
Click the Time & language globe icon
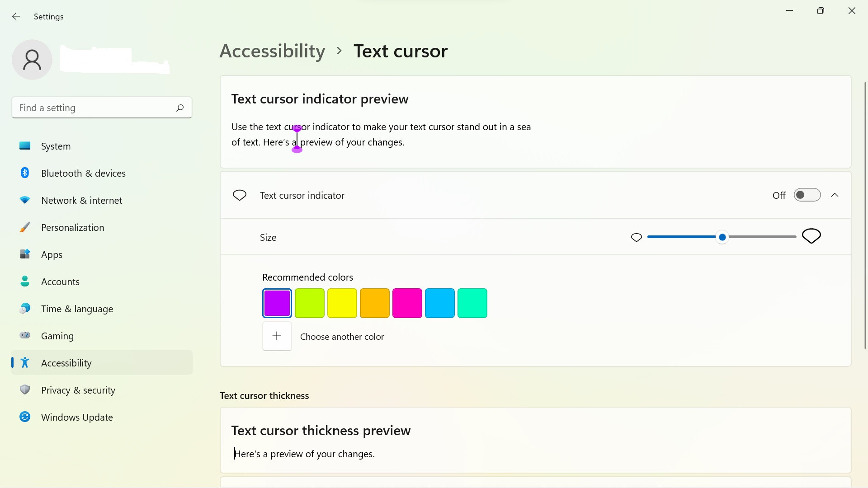[x=25, y=309]
